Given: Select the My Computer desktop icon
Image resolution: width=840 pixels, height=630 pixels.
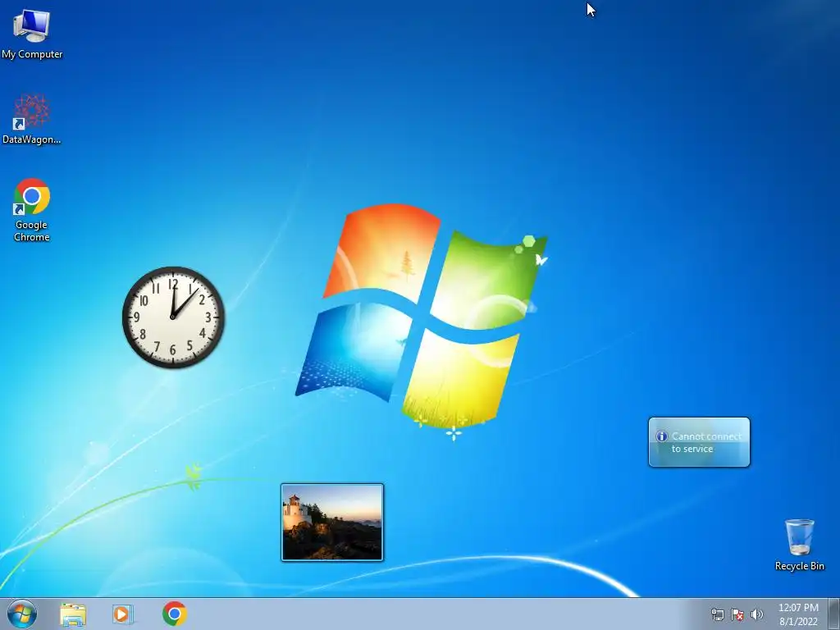Looking at the screenshot, I should [x=32, y=34].
